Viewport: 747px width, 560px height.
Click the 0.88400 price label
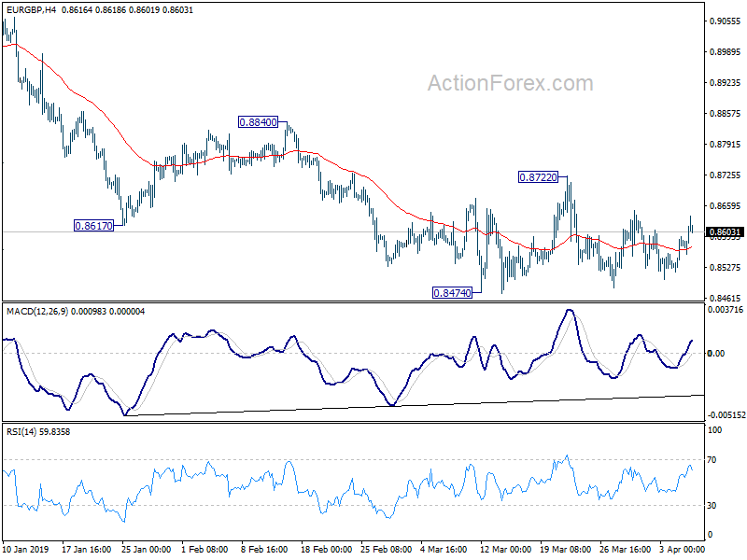click(x=258, y=122)
